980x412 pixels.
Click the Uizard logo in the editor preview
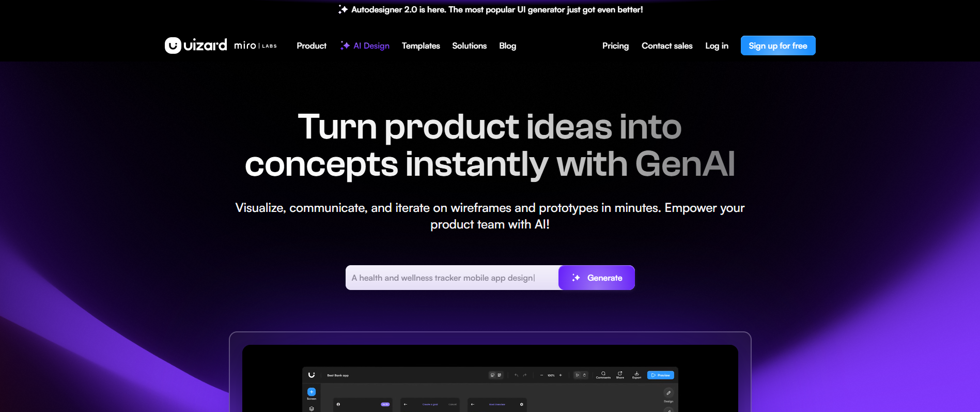click(x=312, y=375)
